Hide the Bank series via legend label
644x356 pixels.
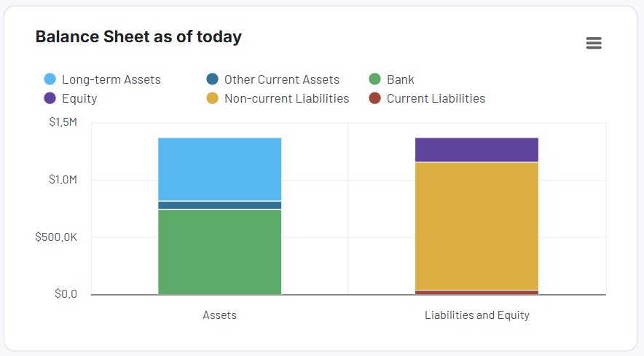[401, 79]
